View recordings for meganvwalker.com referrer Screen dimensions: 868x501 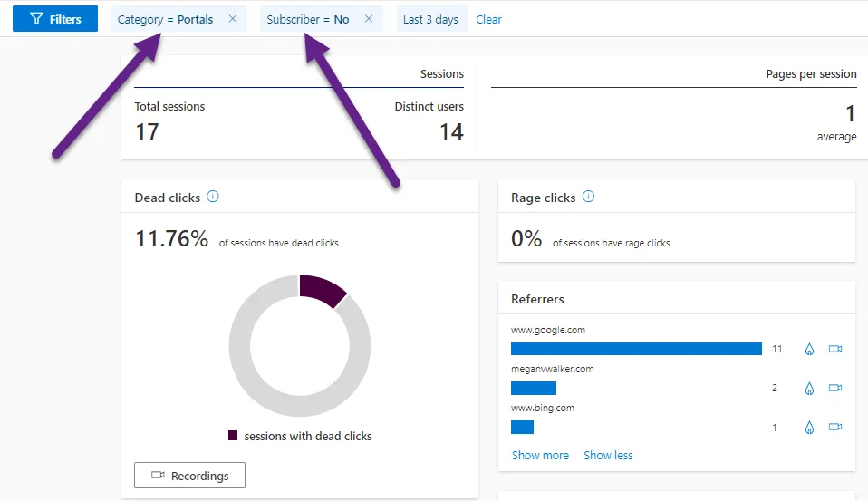pos(835,388)
